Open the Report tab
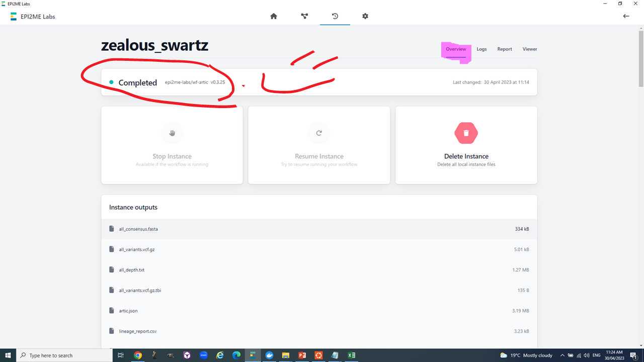Image resolution: width=644 pixels, height=362 pixels. coord(505,49)
